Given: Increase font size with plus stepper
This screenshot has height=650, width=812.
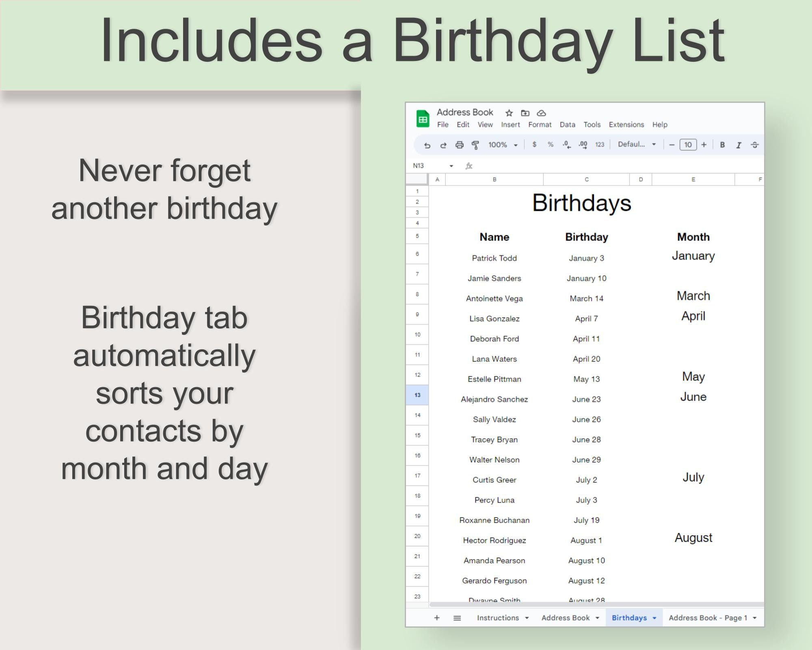Looking at the screenshot, I should 704,145.
